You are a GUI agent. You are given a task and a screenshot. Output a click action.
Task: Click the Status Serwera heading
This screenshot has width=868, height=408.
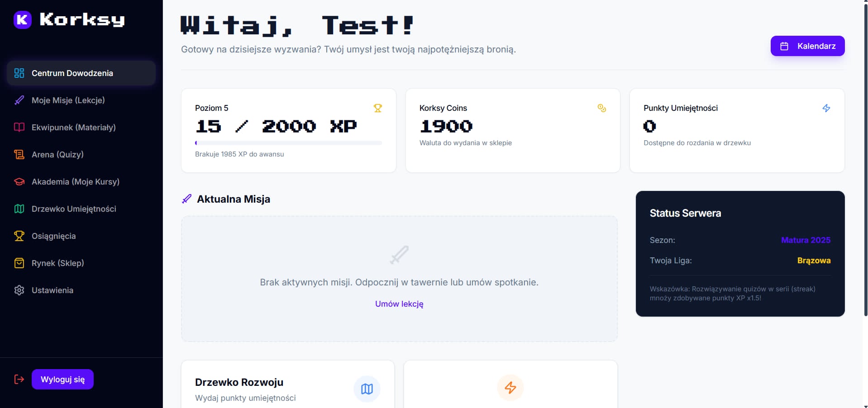(x=685, y=213)
